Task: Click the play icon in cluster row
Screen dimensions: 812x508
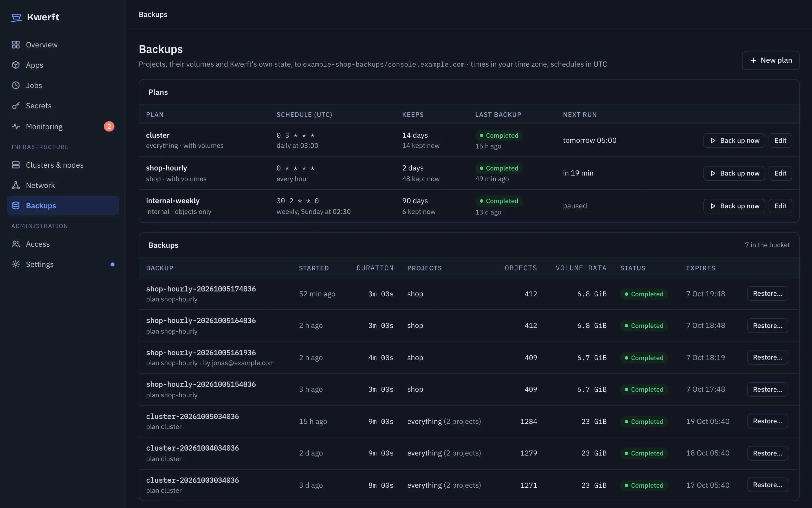Action: (713, 141)
